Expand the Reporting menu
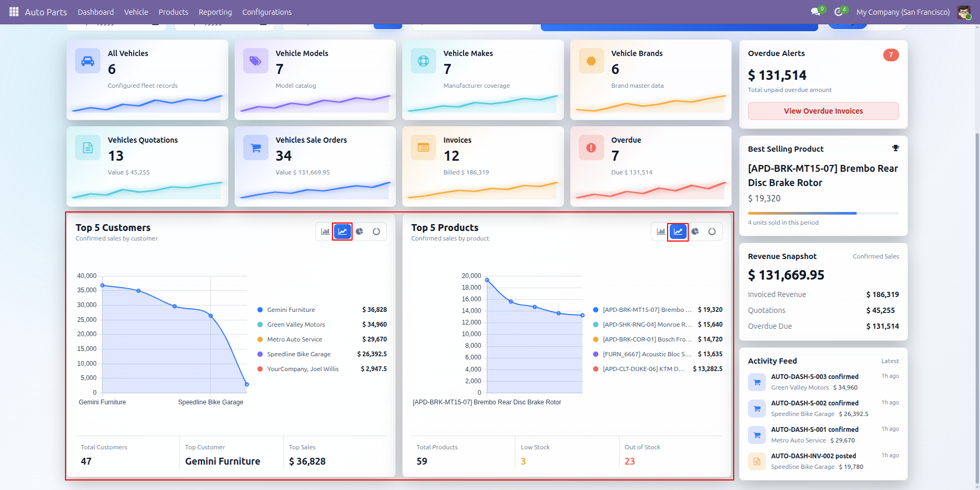Image resolution: width=980 pixels, height=490 pixels. (215, 12)
